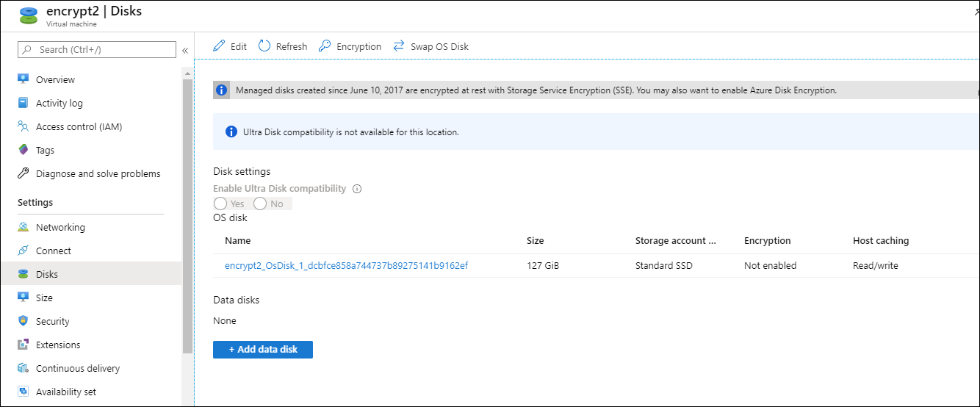
Task: Click the Refresh toolbar button
Action: tap(283, 46)
